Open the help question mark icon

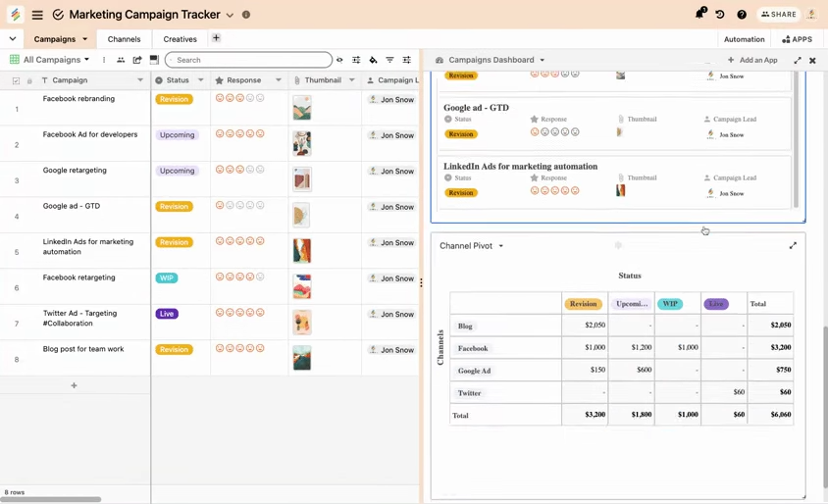point(742,15)
